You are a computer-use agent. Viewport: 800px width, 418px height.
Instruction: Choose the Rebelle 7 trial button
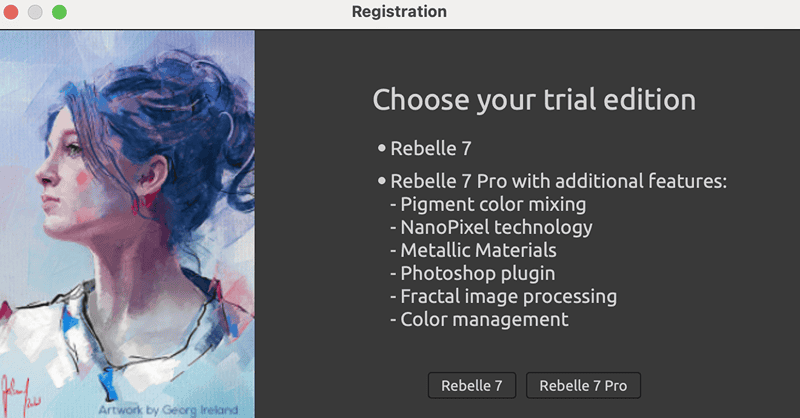(472, 385)
